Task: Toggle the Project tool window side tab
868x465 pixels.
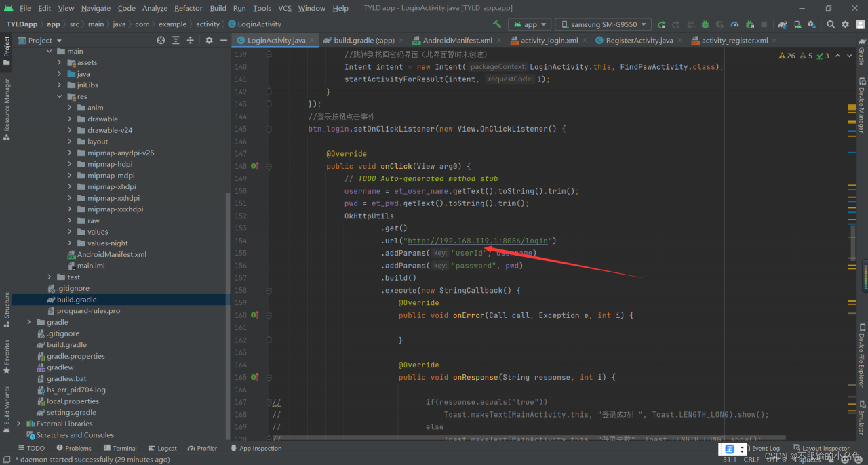Action: [6, 51]
